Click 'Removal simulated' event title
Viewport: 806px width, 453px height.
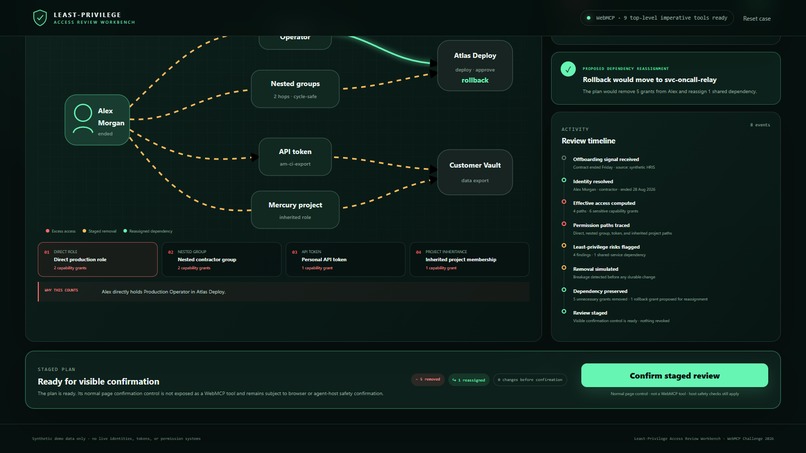click(x=595, y=269)
